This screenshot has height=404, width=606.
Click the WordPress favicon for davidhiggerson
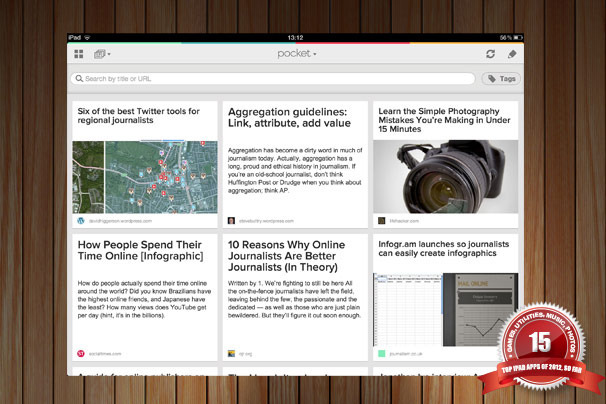coord(81,221)
